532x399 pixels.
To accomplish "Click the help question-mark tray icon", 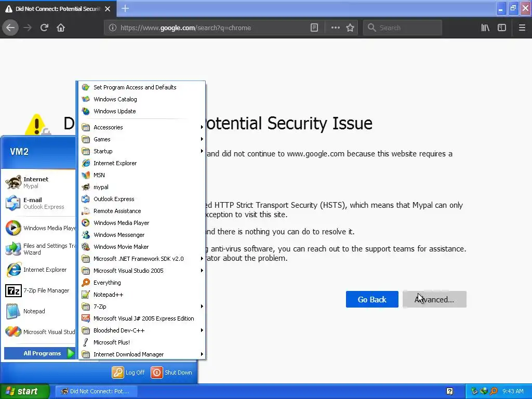I will (449, 391).
